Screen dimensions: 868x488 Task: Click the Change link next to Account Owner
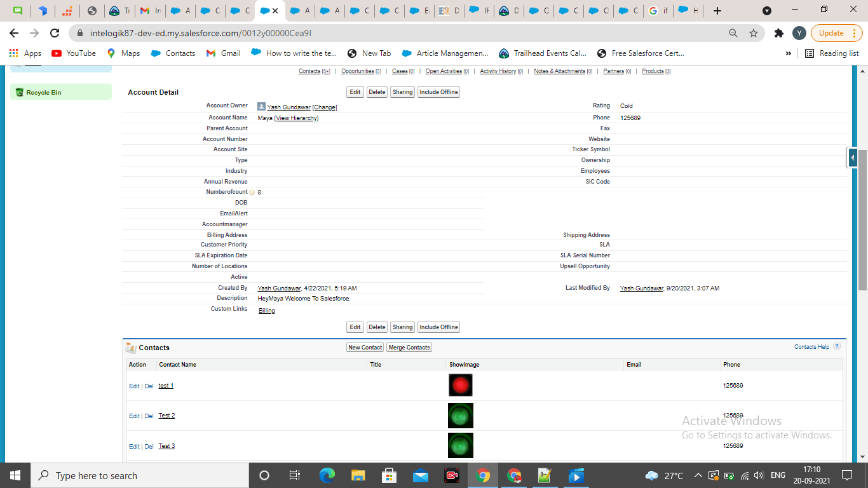pos(325,107)
